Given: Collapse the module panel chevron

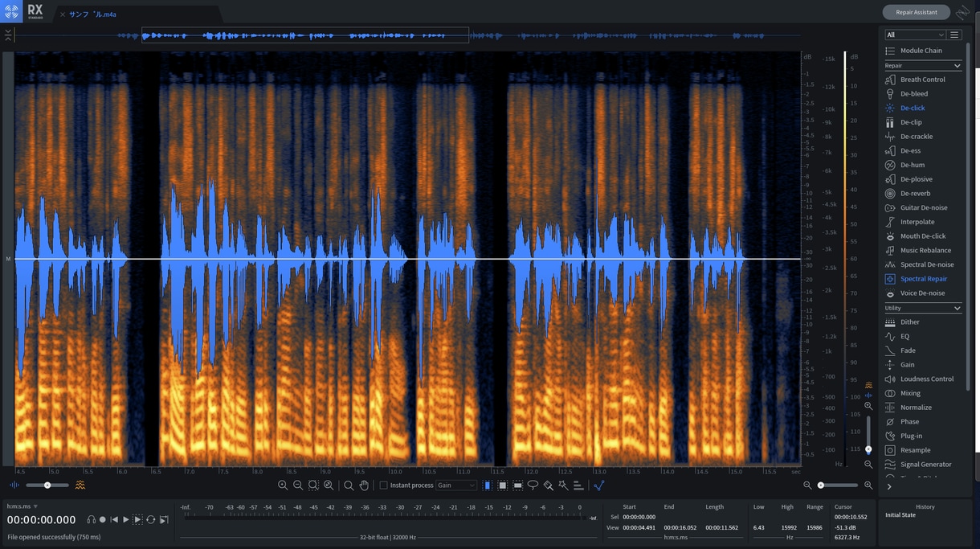Looking at the screenshot, I should (889, 486).
